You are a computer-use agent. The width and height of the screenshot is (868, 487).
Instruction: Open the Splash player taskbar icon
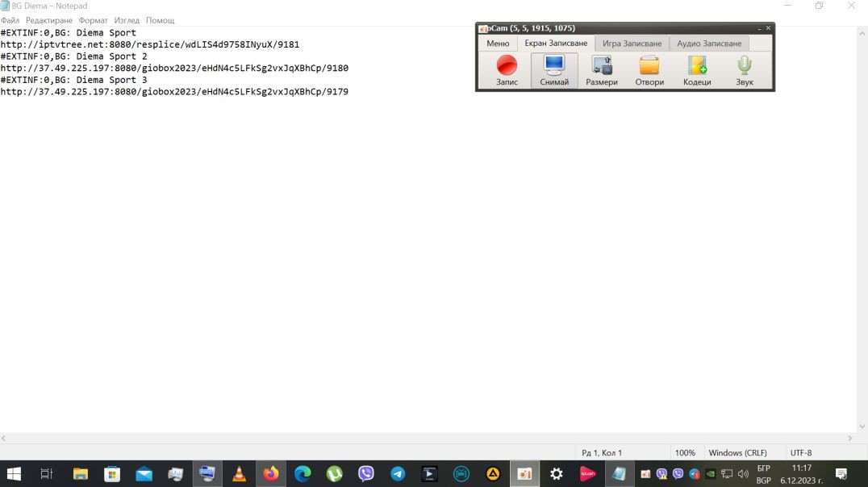(588, 474)
